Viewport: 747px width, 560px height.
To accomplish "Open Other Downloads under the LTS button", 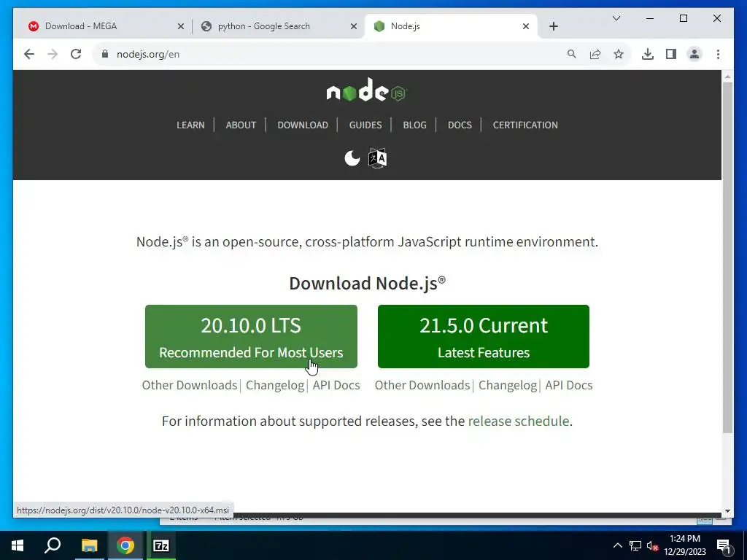I will click(190, 385).
